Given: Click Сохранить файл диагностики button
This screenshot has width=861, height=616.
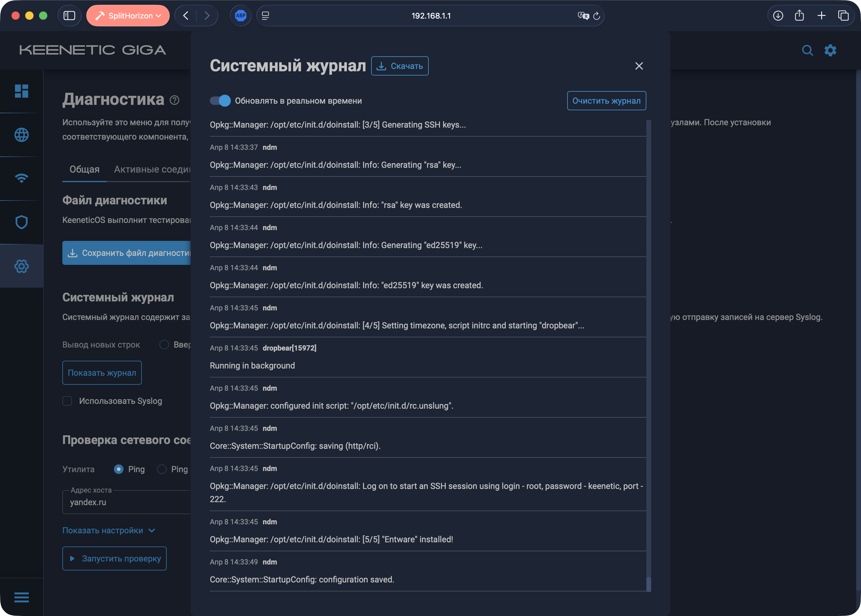Looking at the screenshot, I should tap(127, 253).
